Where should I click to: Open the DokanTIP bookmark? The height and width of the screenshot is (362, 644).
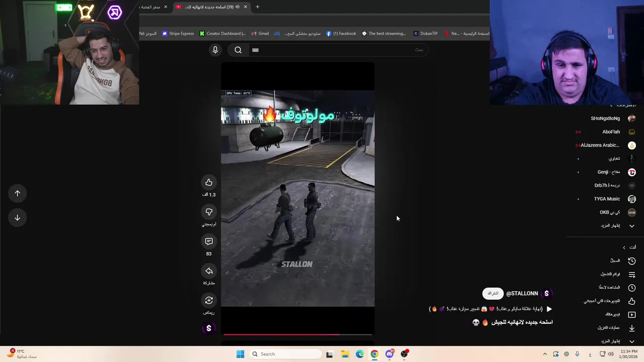point(426,34)
